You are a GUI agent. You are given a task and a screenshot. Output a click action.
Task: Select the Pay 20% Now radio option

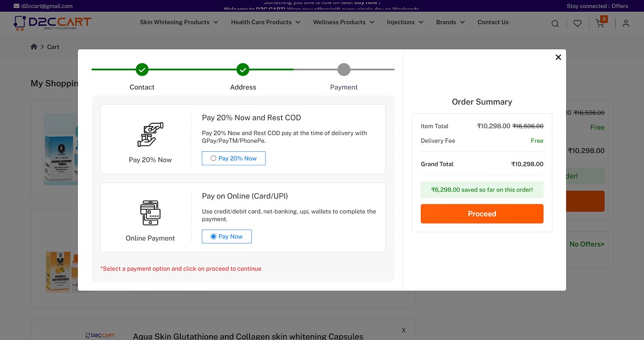click(x=213, y=158)
